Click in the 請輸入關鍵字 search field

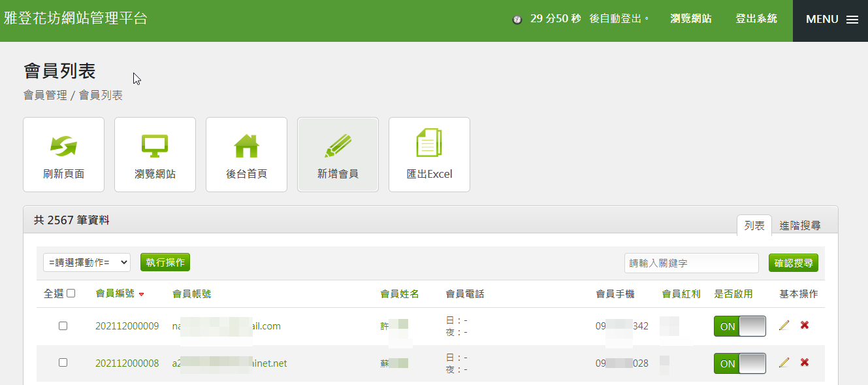click(x=692, y=263)
